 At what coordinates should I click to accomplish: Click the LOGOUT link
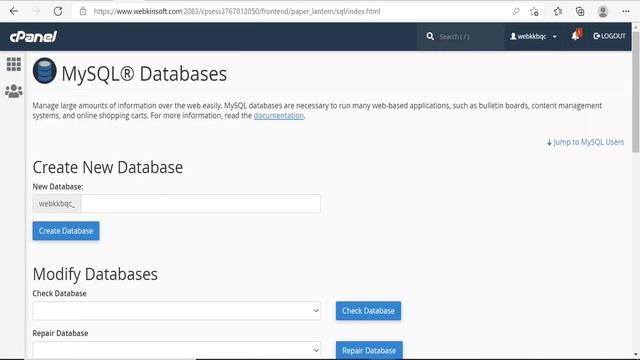pyautogui.click(x=609, y=36)
